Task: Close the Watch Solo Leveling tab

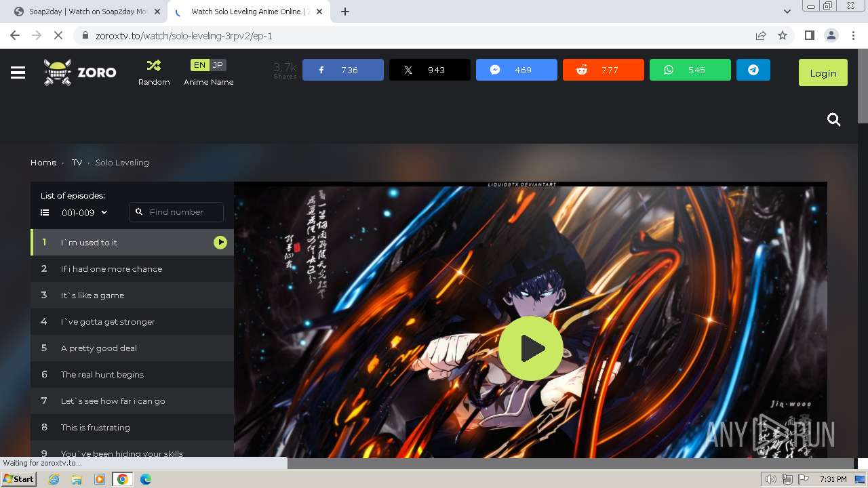Action: (x=321, y=12)
